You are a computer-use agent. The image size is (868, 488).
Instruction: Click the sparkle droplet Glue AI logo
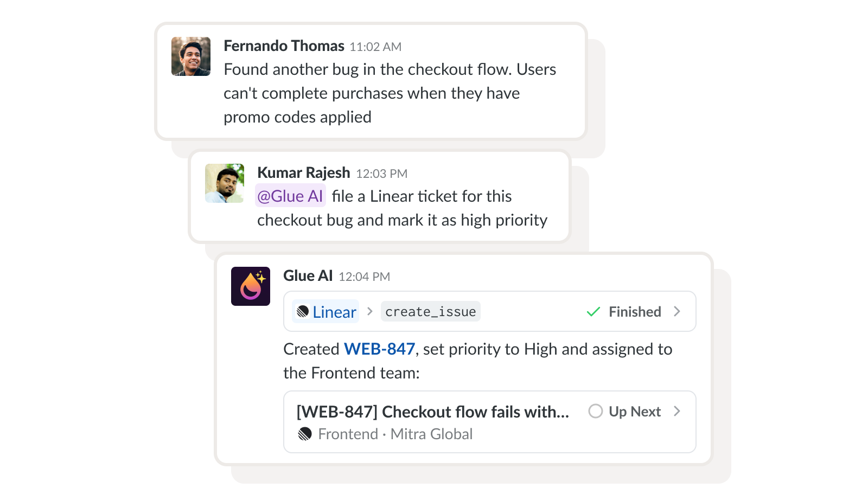click(x=250, y=286)
